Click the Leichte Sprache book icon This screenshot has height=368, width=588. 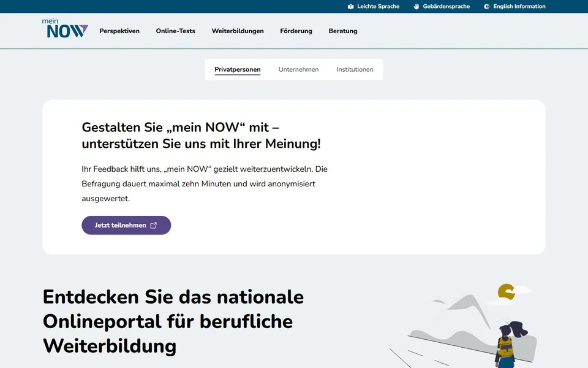click(350, 6)
